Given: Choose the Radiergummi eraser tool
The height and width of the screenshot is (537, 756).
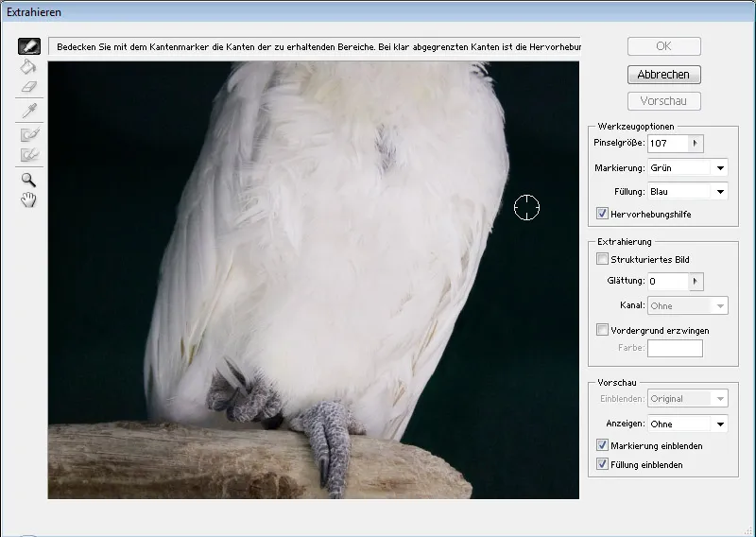Looking at the screenshot, I should pyautogui.click(x=29, y=87).
